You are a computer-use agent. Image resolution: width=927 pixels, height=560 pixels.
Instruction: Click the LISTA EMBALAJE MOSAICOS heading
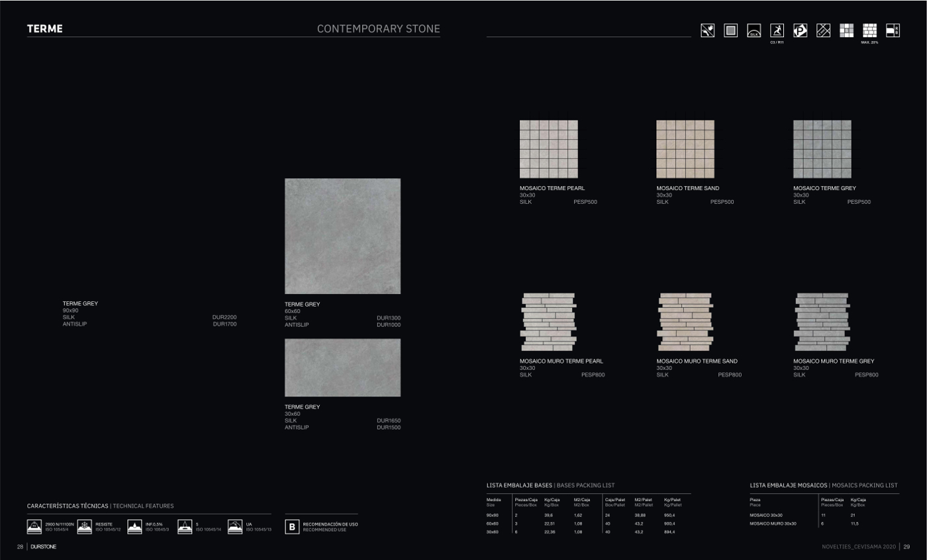[788, 485]
